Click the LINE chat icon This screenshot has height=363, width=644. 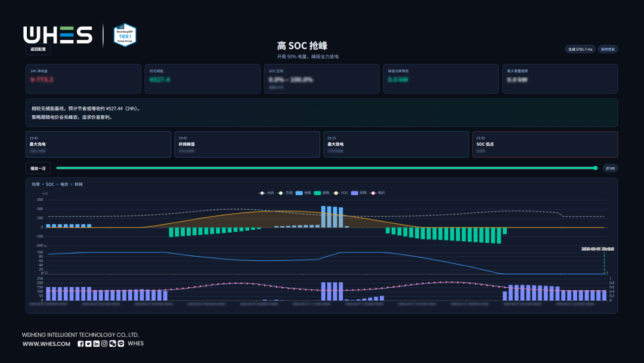[x=120, y=344]
